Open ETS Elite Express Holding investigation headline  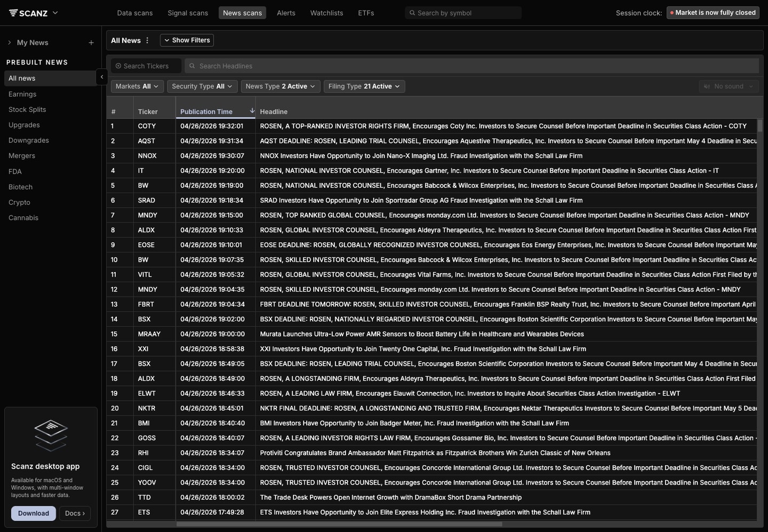pos(425,513)
